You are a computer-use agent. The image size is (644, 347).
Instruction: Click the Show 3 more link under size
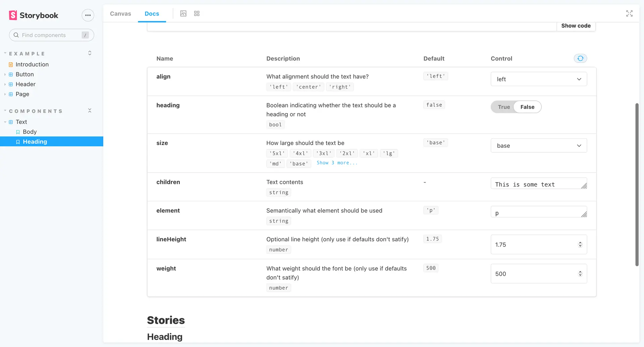pyautogui.click(x=337, y=163)
